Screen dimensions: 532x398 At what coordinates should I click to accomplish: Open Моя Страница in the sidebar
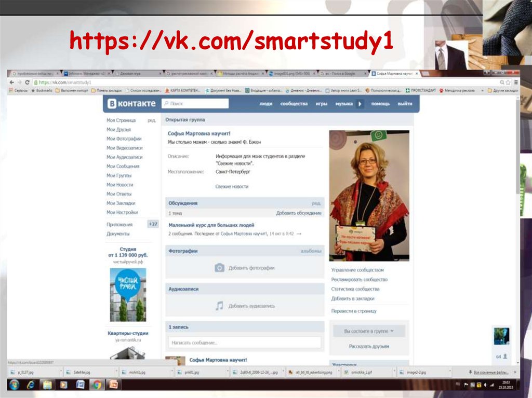(x=121, y=120)
